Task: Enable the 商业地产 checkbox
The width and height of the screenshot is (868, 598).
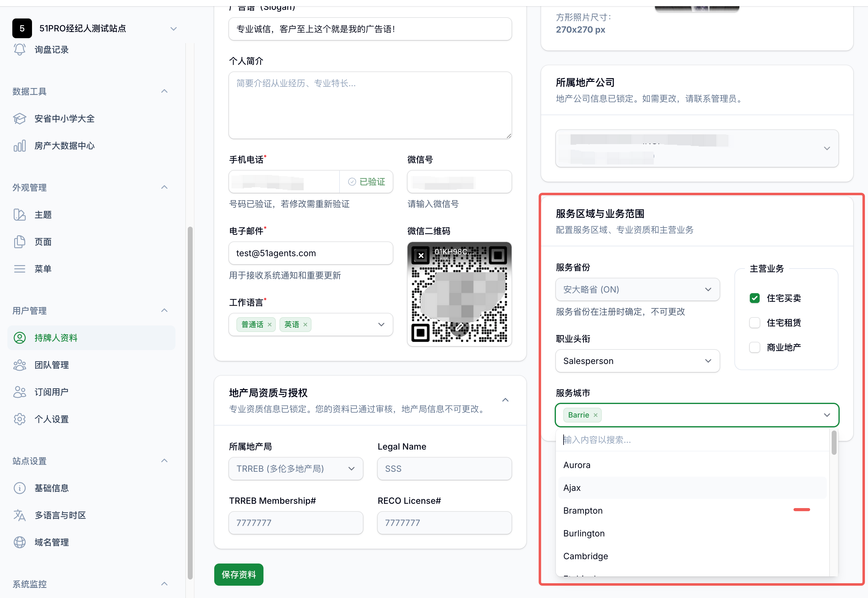Action: [x=754, y=347]
